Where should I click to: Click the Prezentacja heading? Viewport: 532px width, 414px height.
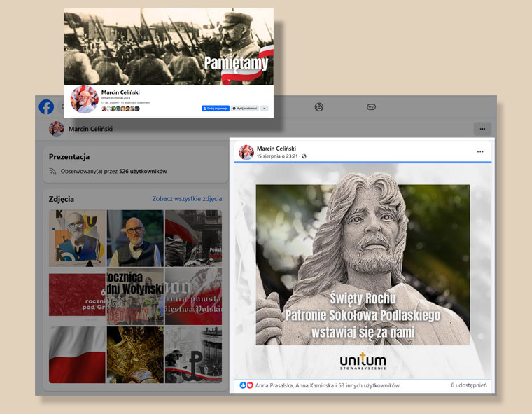(69, 157)
